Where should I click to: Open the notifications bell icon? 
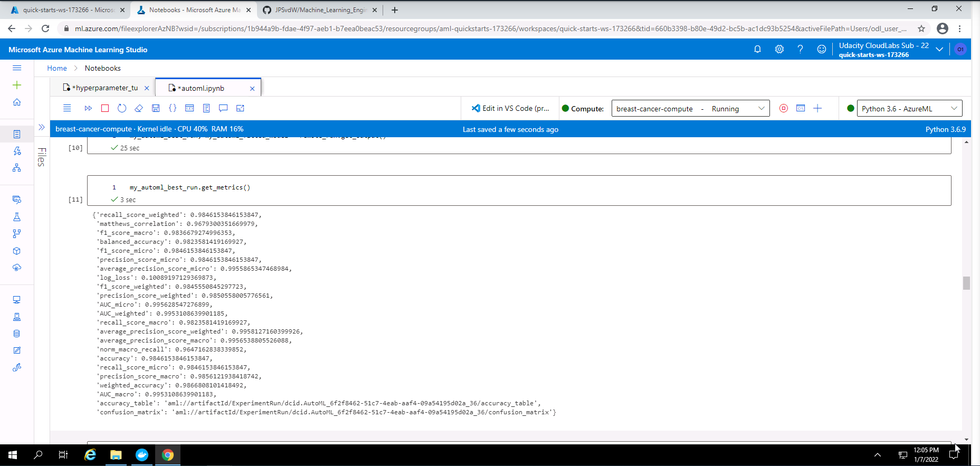pos(757,49)
